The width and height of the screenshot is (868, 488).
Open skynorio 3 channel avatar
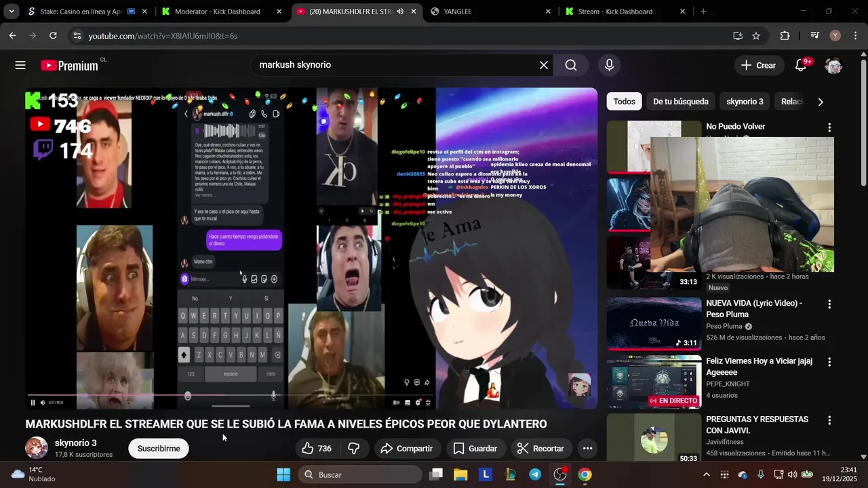coord(37,448)
